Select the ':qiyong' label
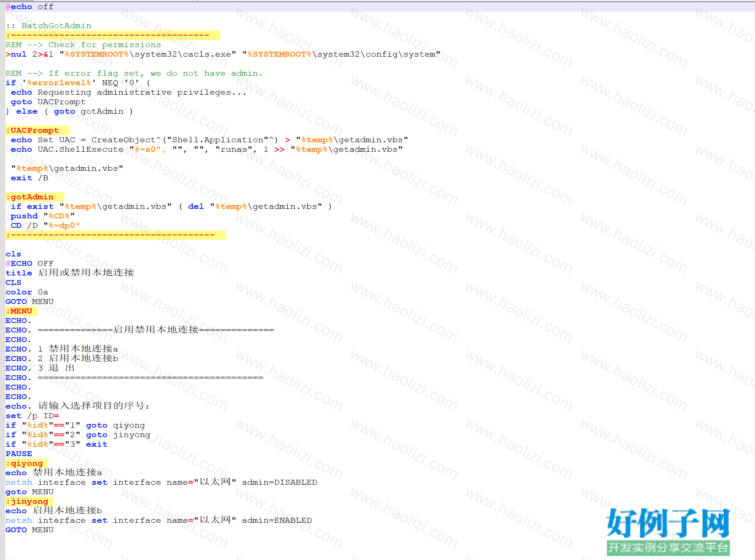The image size is (755, 560). coord(24,463)
